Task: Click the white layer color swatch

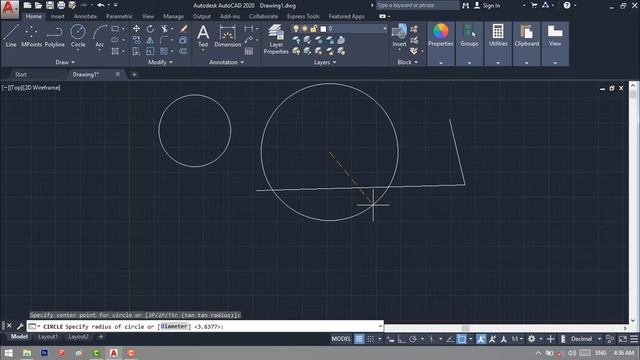Action: [x=323, y=29]
